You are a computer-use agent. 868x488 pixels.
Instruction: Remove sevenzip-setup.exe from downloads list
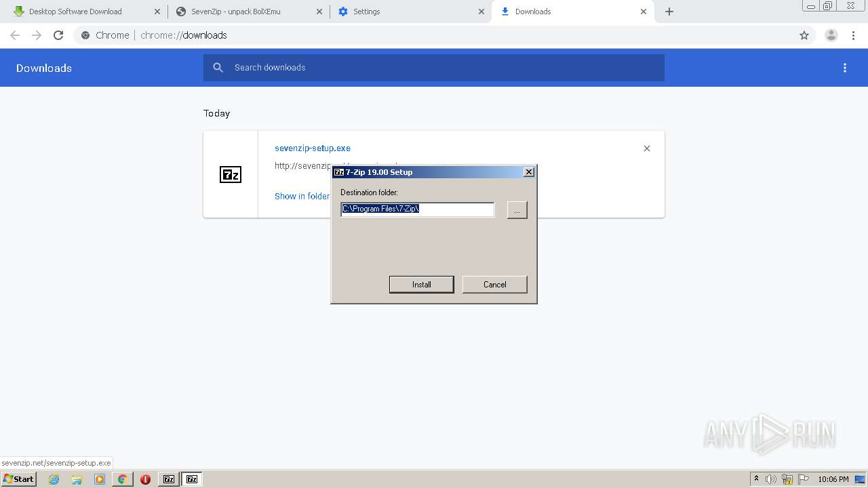(647, 148)
